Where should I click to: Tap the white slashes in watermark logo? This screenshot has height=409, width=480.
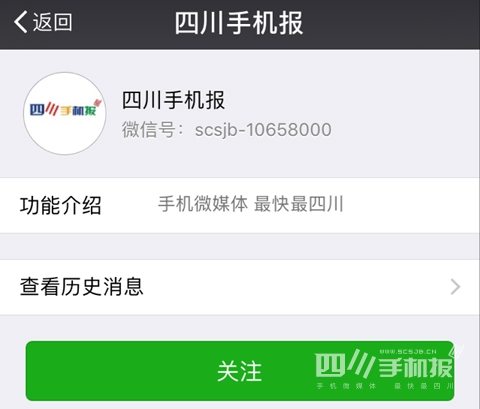(x=361, y=363)
